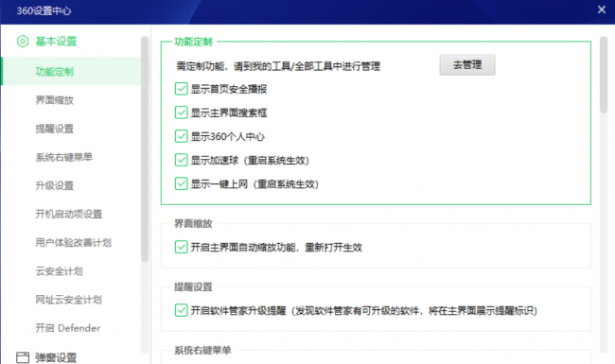Image resolution: width=615 pixels, height=364 pixels.
Task: Click the 需定制功能 instruction text
Action: coord(278,66)
